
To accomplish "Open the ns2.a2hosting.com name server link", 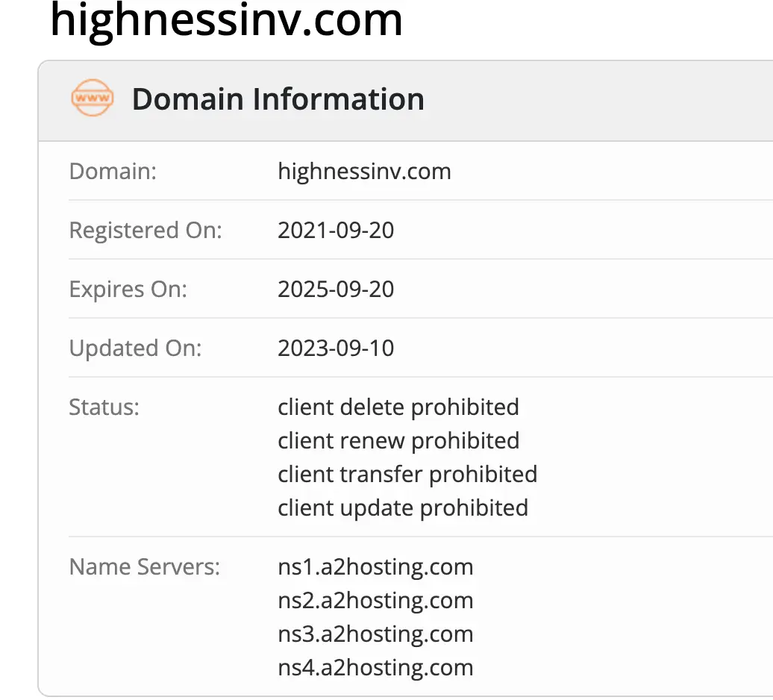I will pyautogui.click(x=375, y=600).
